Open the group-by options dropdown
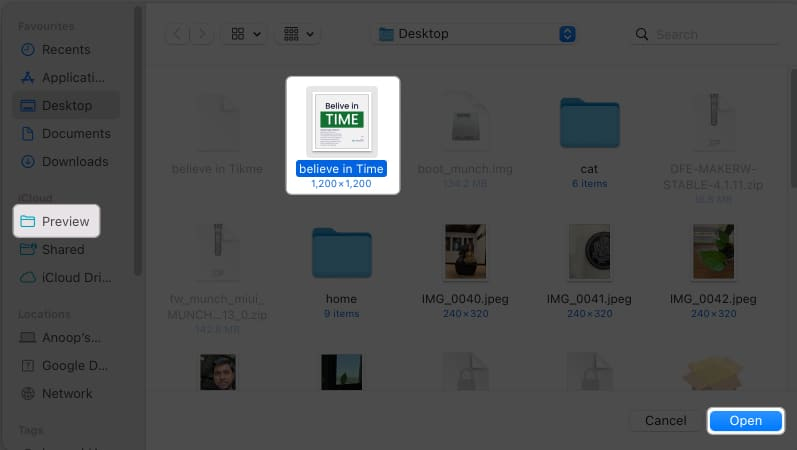This screenshot has width=797, height=450. (x=299, y=34)
